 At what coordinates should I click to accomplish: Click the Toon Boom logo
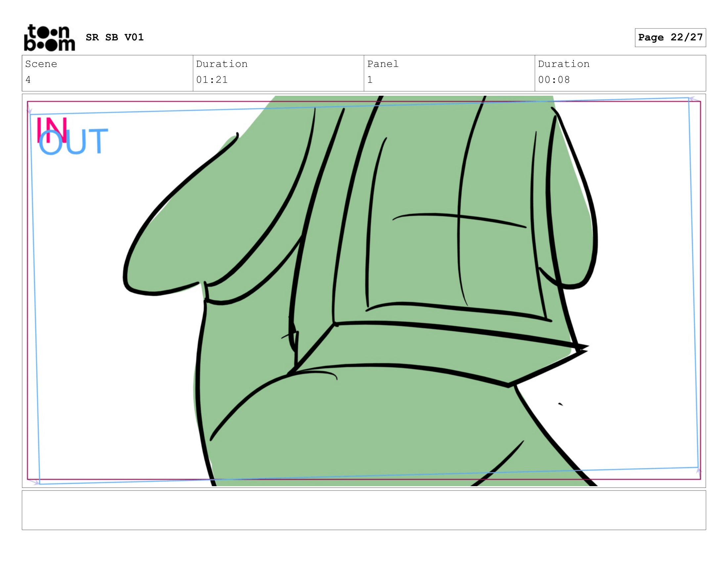click(49, 38)
